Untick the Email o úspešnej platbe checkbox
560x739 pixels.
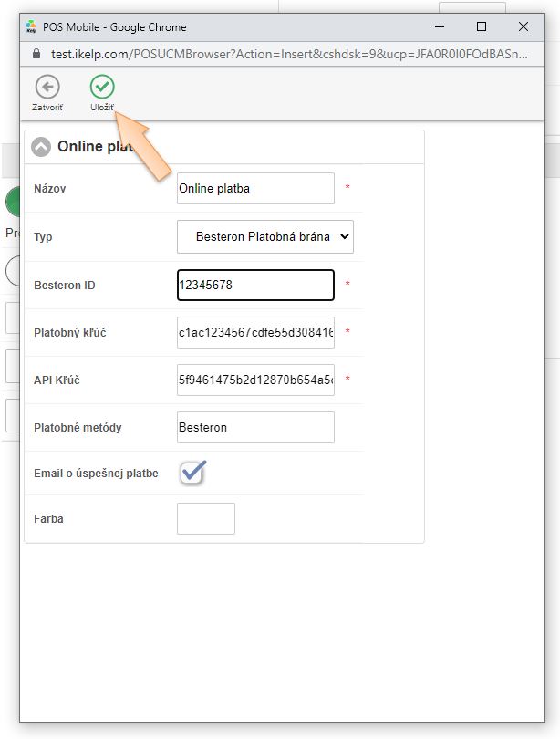192,473
